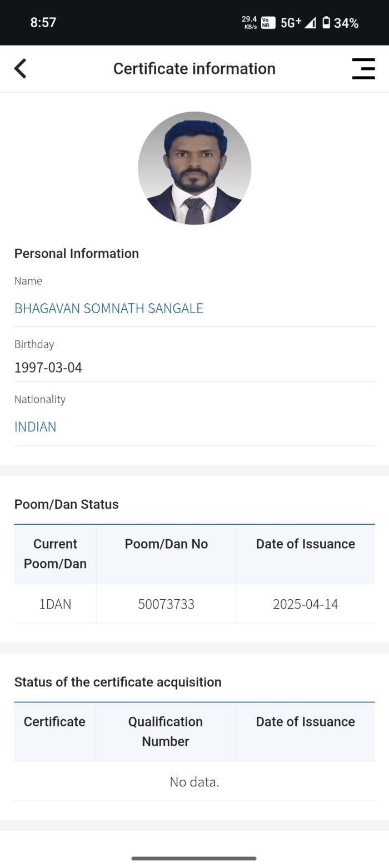Select the name BHAGAVAN SOMNATH SANGALE
The image size is (389, 868).
tap(109, 309)
